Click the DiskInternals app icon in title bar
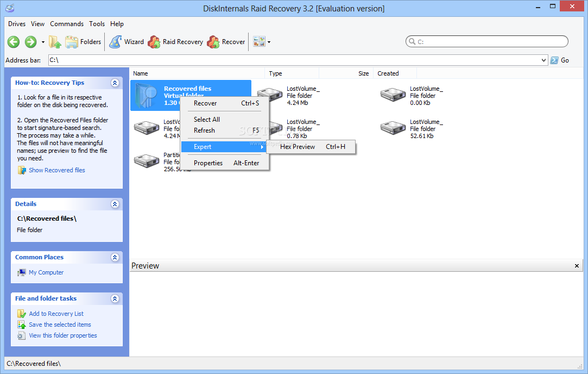Image resolution: width=588 pixels, height=374 pixels. [10, 8]
